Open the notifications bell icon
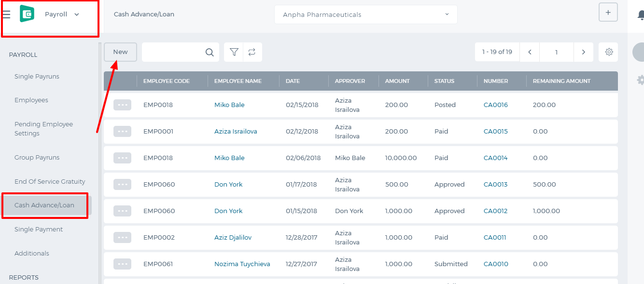 (641, 15)
